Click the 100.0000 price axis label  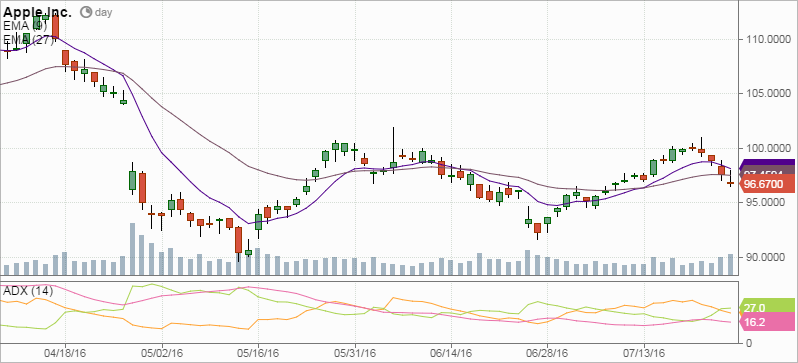click(x=767, y=148)
